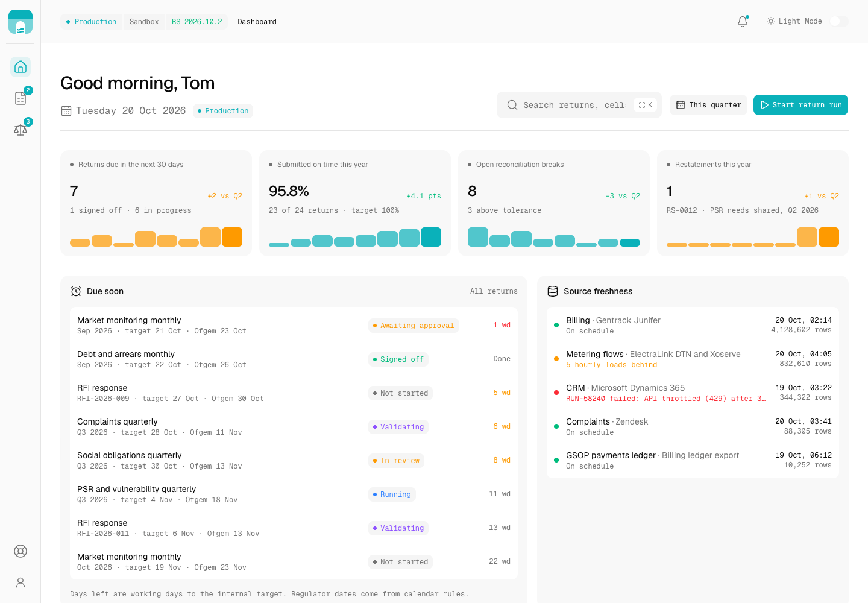Open the Returns due in next 30 days card
Viewport: 868px width, 603px height.
click(156, 203)
